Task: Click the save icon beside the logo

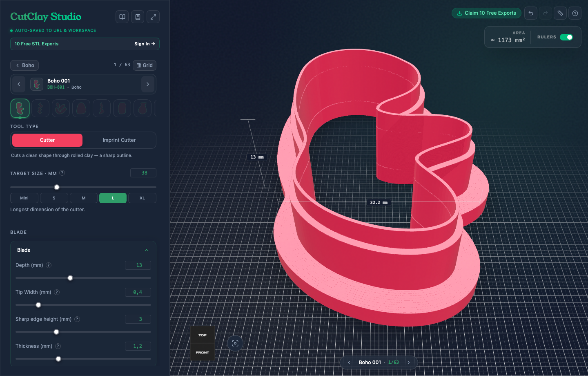Action: tap(138, 17)
